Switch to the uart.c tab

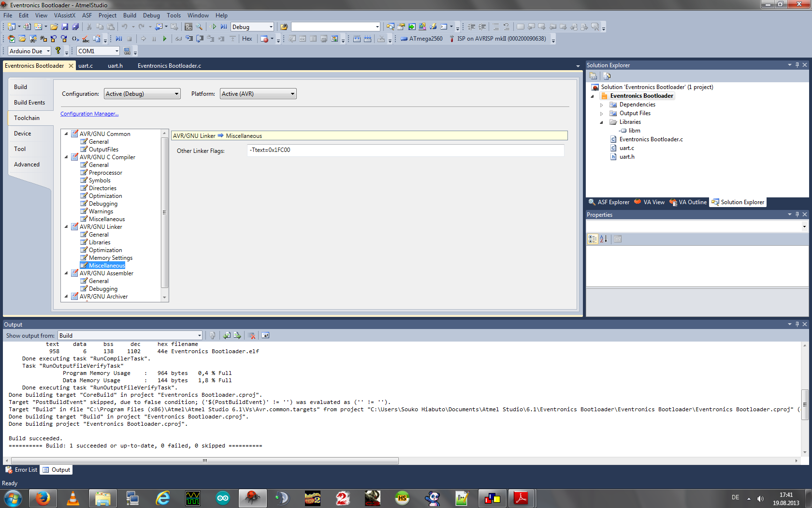point(86,65)
